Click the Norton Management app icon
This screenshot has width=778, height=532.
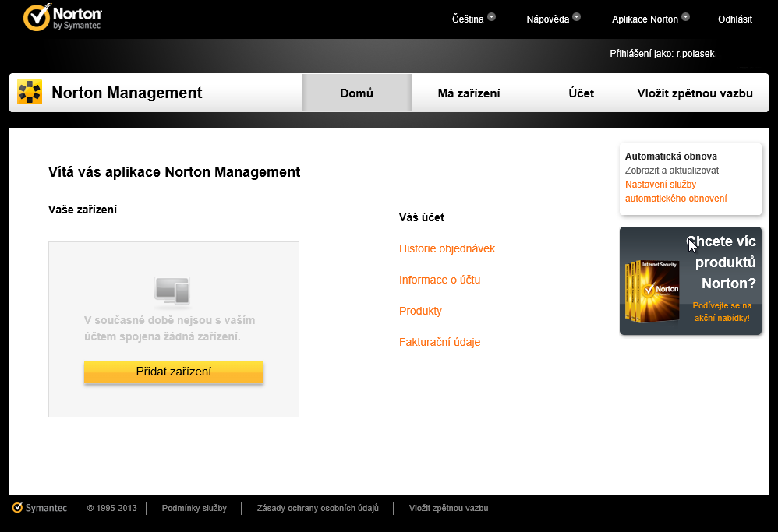[x=30, y=92]
